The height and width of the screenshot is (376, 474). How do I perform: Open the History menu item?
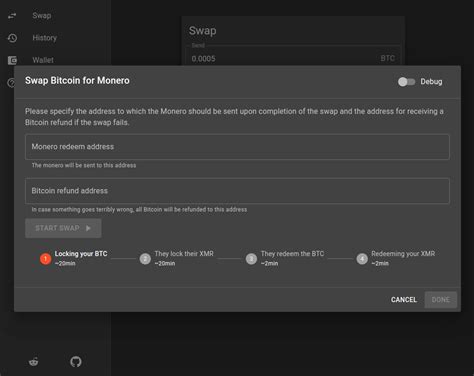(x=45, y=38)
